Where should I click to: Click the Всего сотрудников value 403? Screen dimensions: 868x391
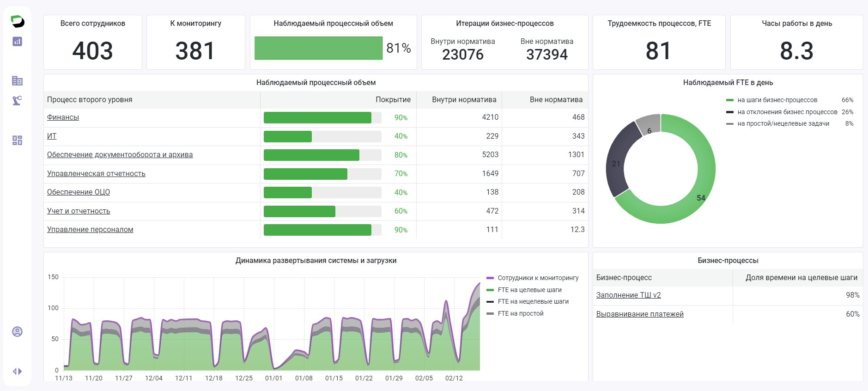point(93,51)
